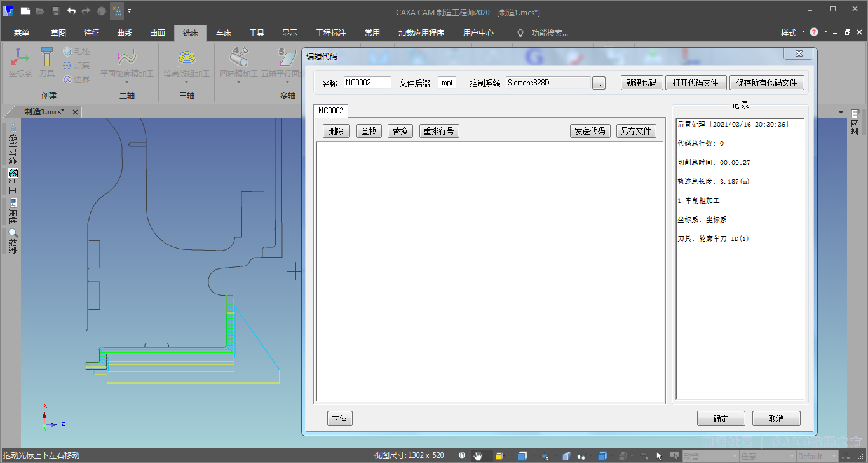The image size is (868, 463).
Task: Click the Save disk icon in title bar
Action: [x=56, y=11]
